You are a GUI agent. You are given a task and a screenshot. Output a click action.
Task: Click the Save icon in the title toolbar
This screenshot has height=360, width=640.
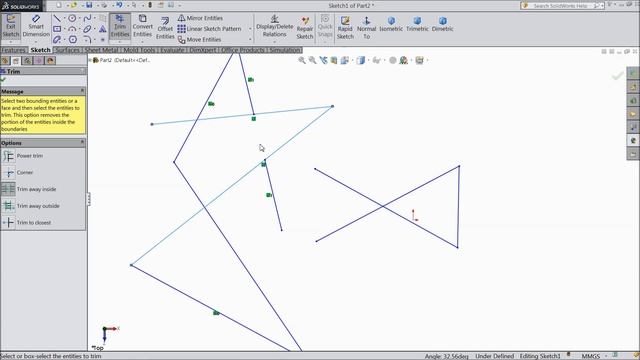tap(89, 5)
